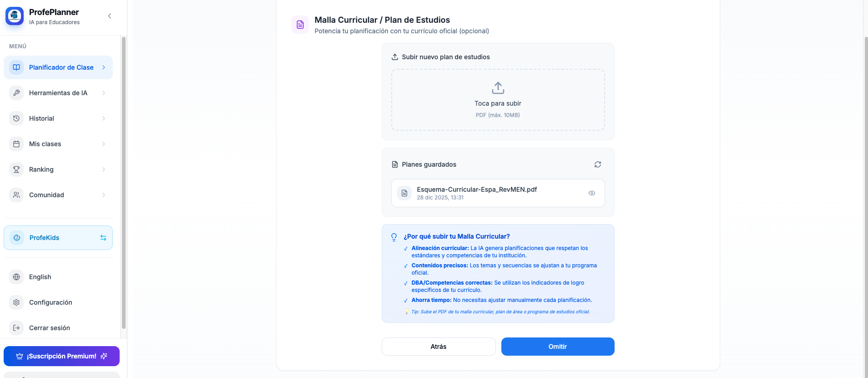Expand the Comunidad menu chevron
The height and width of the screenshot is (378, 868).
[104, 195]
